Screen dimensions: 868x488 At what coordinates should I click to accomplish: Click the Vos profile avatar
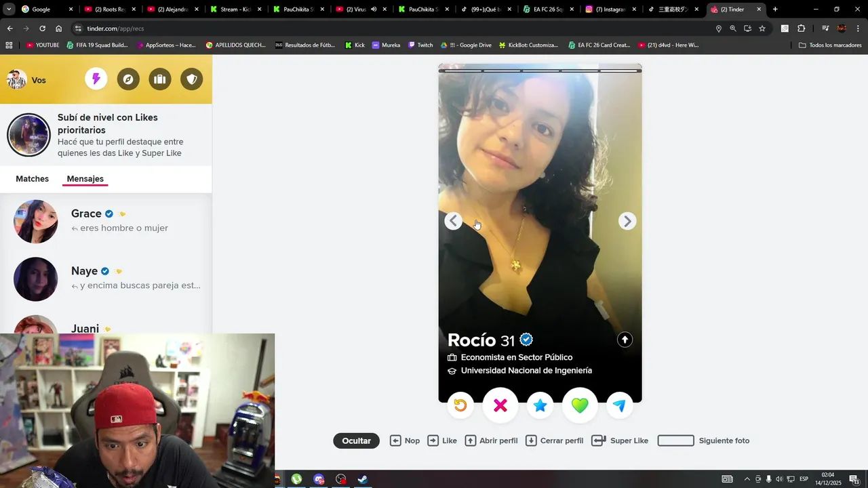[x=16, y=79]
